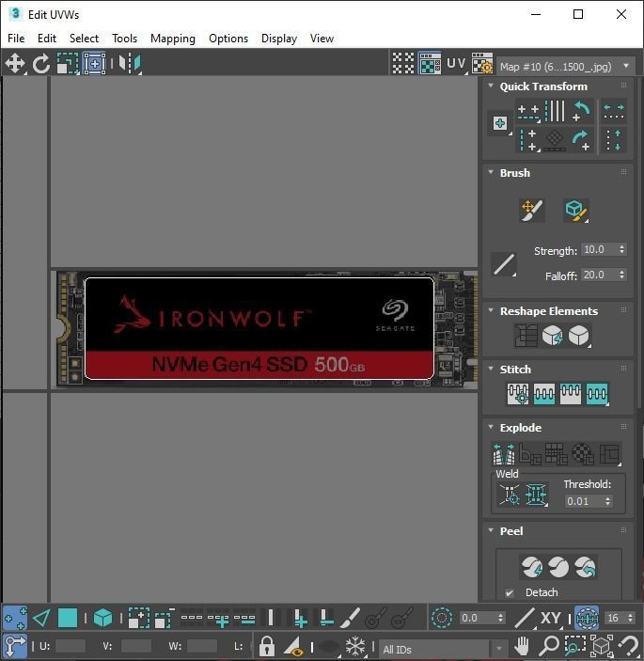Select the Rotate tool
644x661 pixels.
tap(41, 64)
